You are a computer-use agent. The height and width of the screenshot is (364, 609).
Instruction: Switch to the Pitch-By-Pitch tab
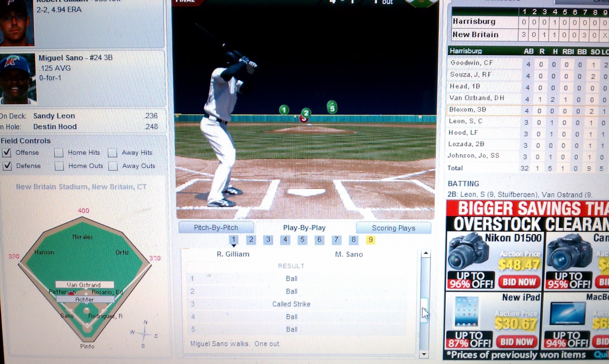pyautogui.click(x=216, y=227)
